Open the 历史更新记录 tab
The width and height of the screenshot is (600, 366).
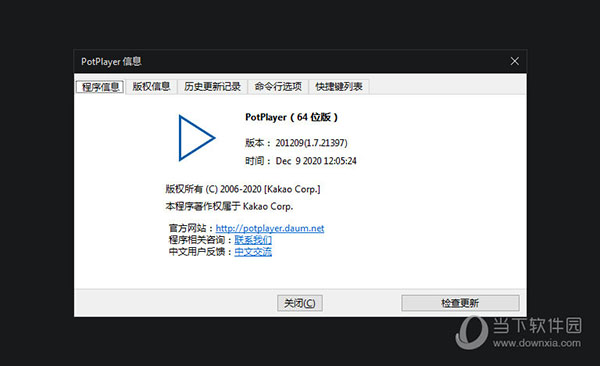[212, 87]
